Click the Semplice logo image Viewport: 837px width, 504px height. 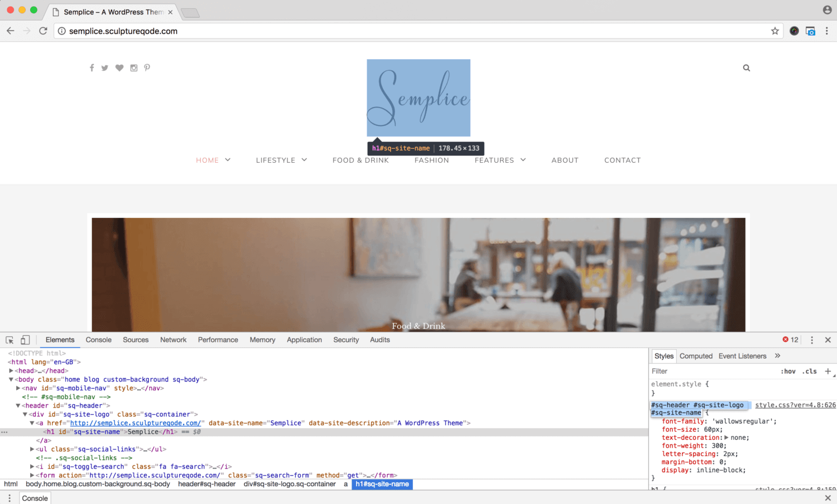[x=419, y=98]
